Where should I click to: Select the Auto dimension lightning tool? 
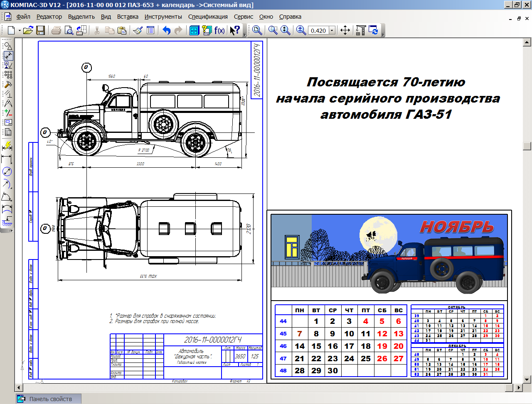click(7, 146)
